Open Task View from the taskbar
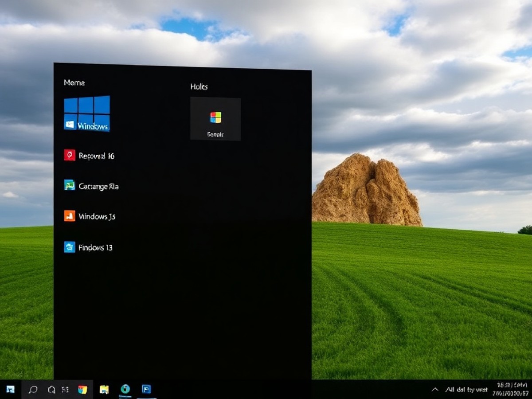Screen dimensions: 532x399 (65, 389)
